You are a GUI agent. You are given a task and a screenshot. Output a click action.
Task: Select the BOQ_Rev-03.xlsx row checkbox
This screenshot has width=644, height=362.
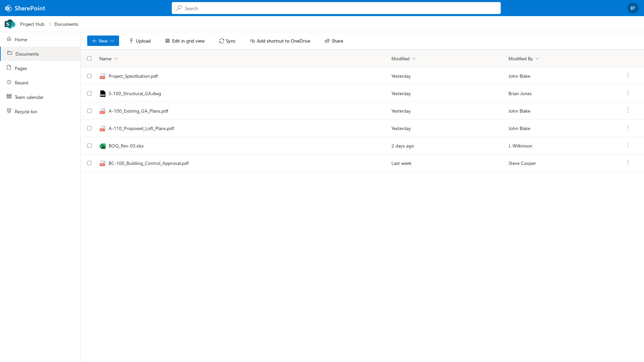(89, 145)
